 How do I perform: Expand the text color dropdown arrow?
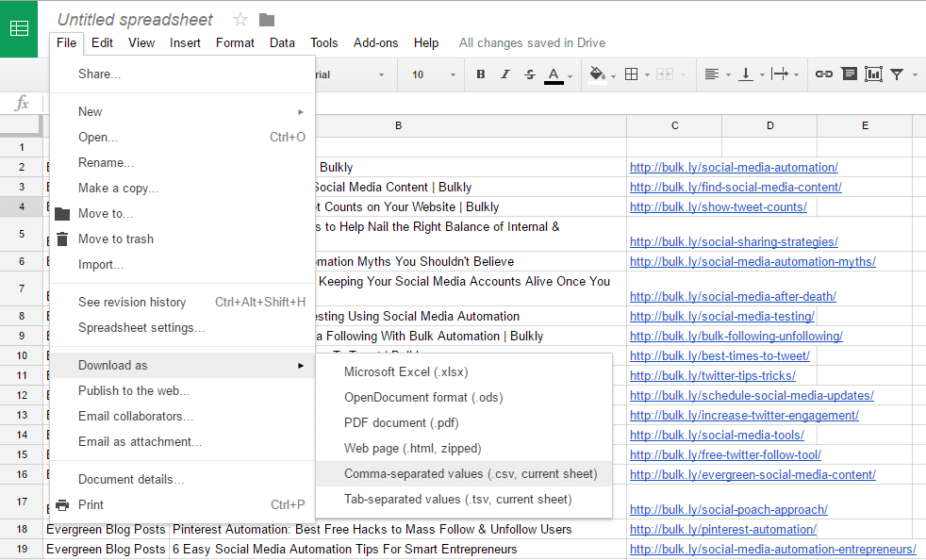(x=570, y=76)
